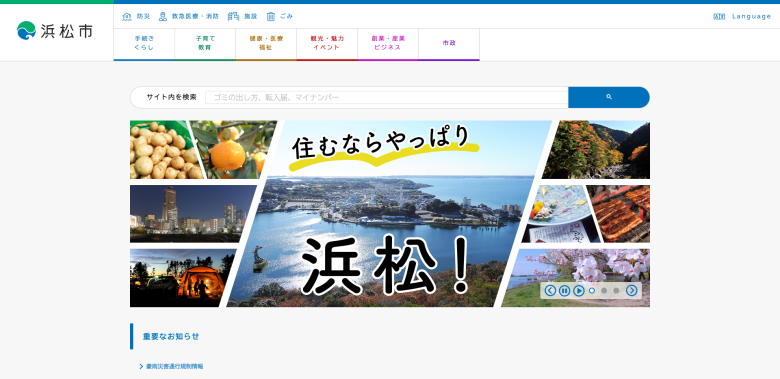The height and width of the screenshot is (379, 780).
Task: Open the 市政 menu
Action: [449, 44]
